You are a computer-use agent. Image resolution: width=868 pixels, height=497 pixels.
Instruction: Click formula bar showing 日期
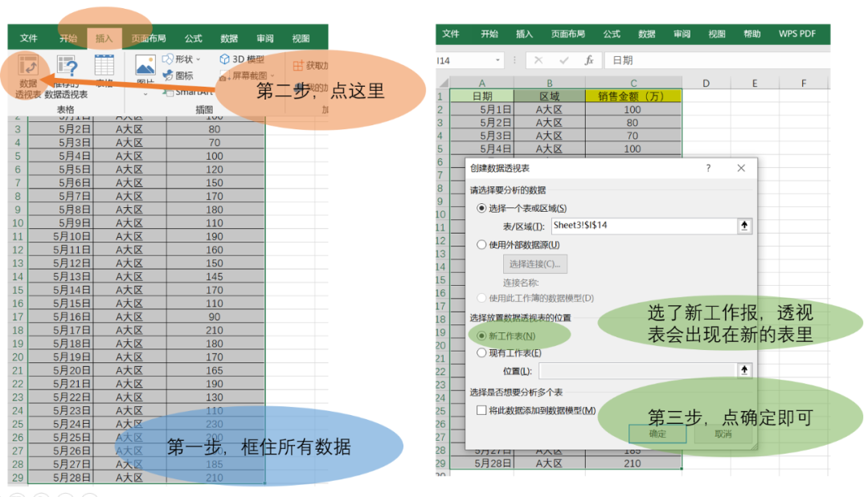[x=717, y=60]
